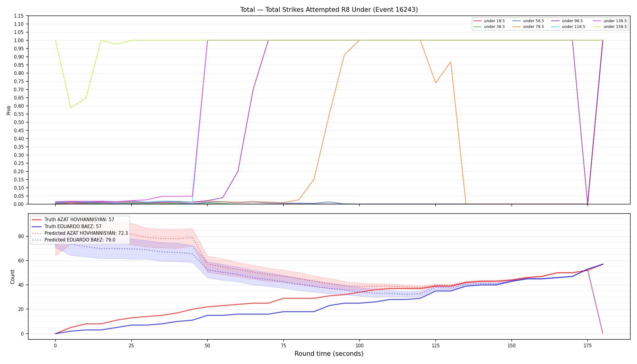Click the 0.10 Prob tick label
637x364 pixels.
19,188
